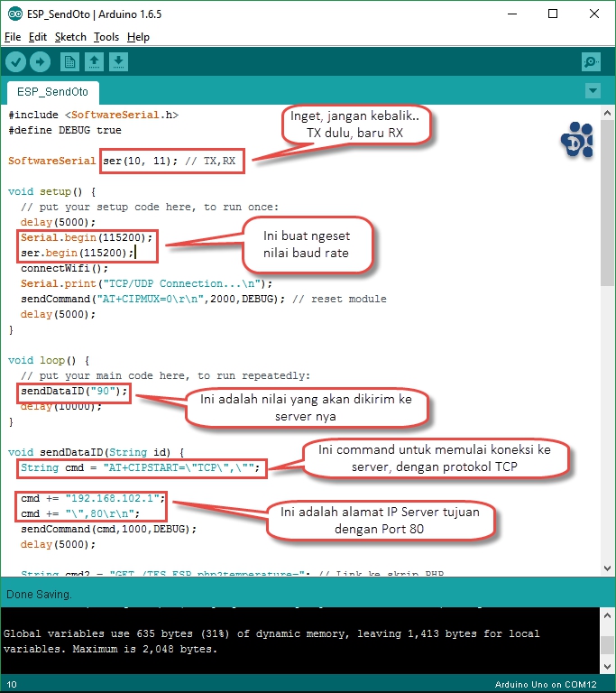Click the Verify sketch checkmark icon
Viewport: 616px width, 693px height.
click(x=16, y=61)
